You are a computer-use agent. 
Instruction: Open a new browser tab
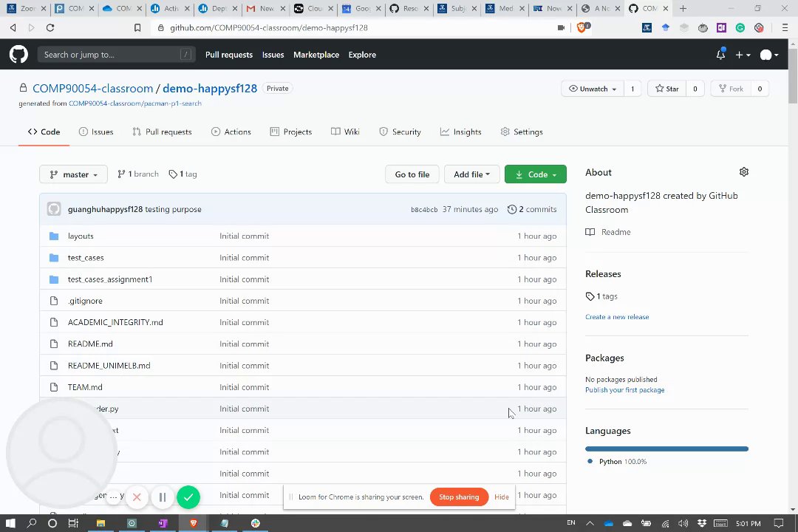point(683,8)
